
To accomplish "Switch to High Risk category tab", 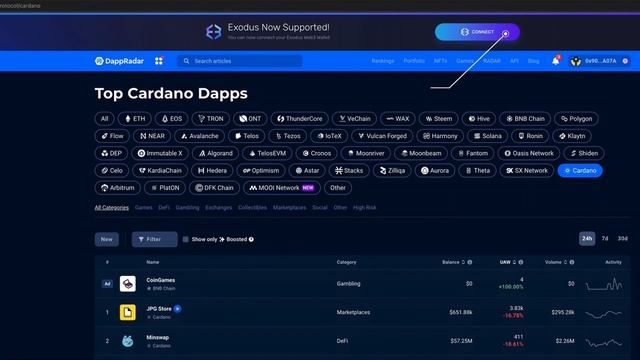I will click(x=364, y=207).
